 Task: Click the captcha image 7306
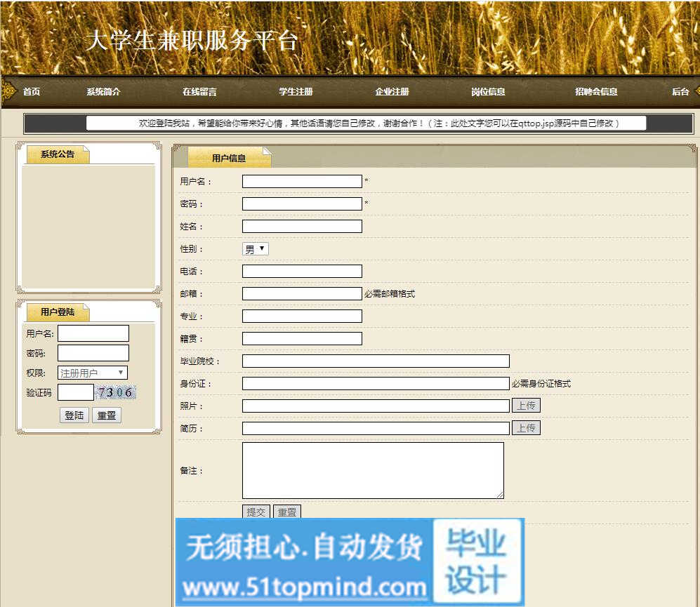click(116, 392)
